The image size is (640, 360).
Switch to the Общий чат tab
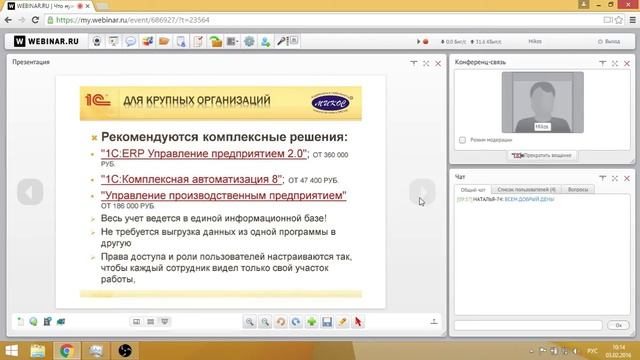tap(473, 190)
